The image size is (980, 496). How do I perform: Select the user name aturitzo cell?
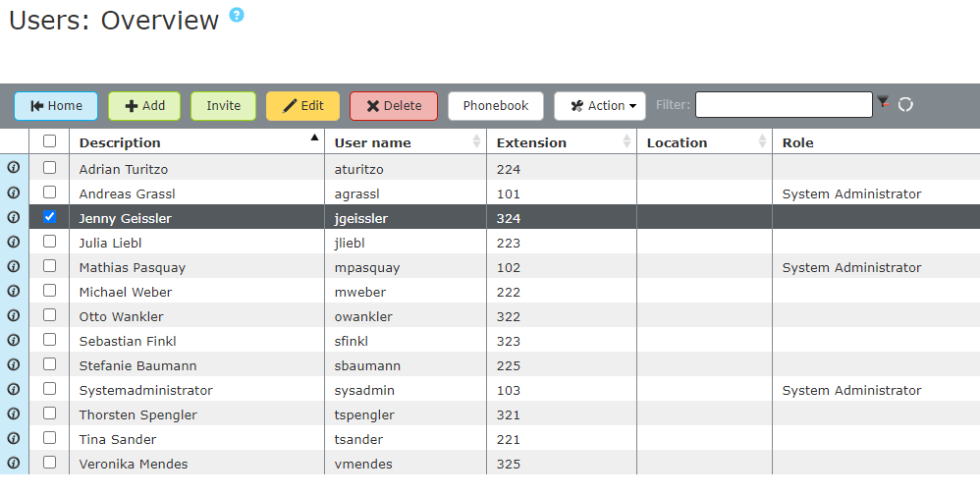406,169
